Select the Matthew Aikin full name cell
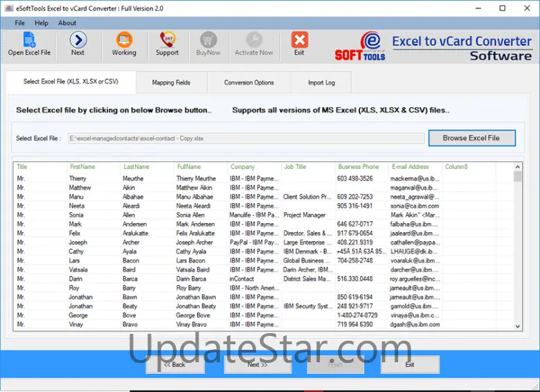This screenshot has height=392, width=540. 195,188
